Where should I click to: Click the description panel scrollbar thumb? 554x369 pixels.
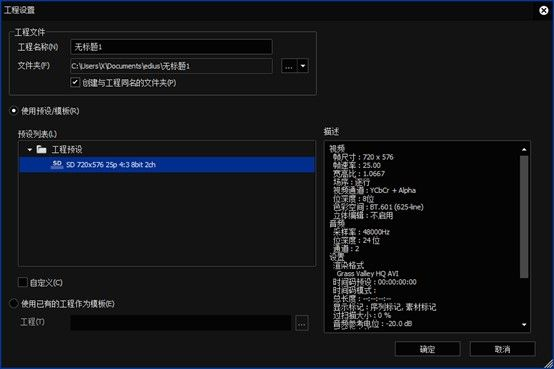click(524, 217)
